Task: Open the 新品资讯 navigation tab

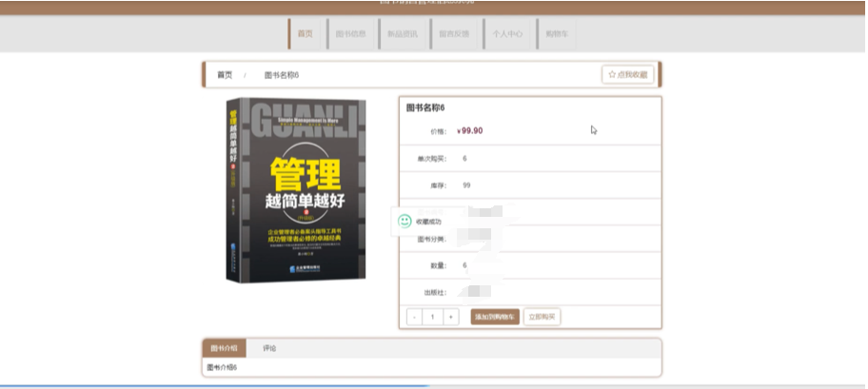Action: tap(402, 33)
